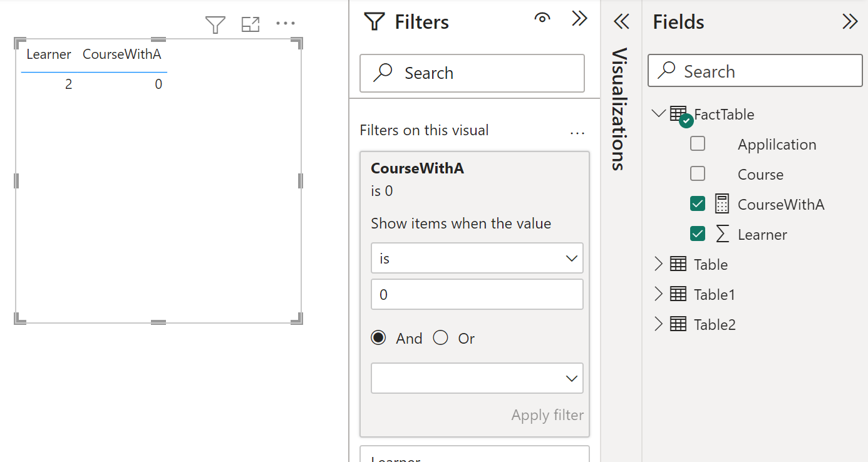Open 'Filters on this visual' ellipsis menu

pyautogui.click(x=577, y=133)
